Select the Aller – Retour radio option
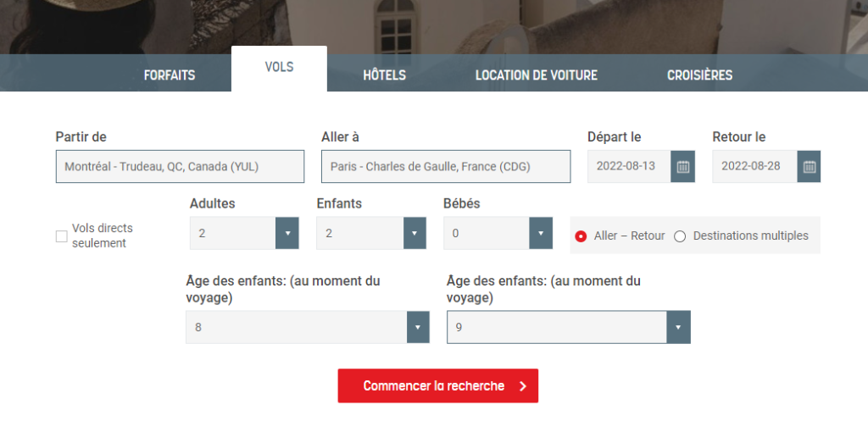The width and height of the screenshot is (868, 427). [581, 236]
